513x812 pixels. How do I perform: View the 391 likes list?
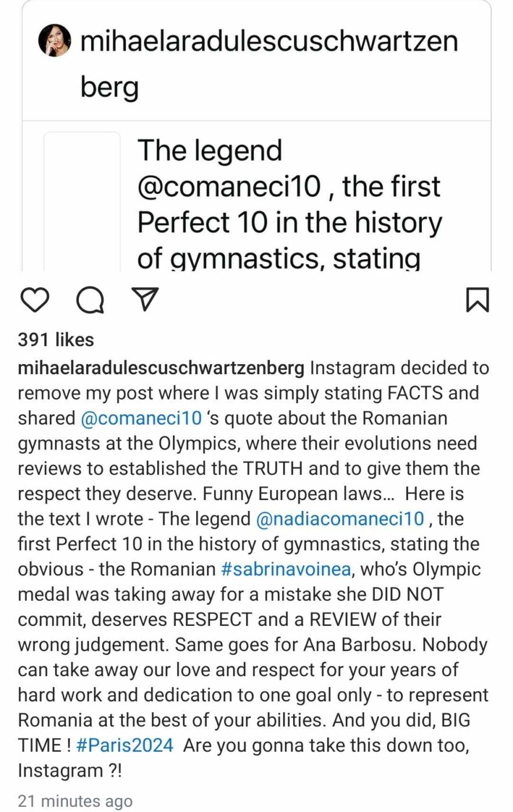(56, 340)
